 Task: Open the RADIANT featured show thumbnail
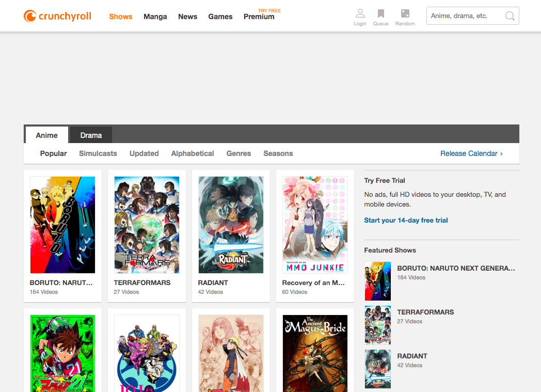(377, 369)
